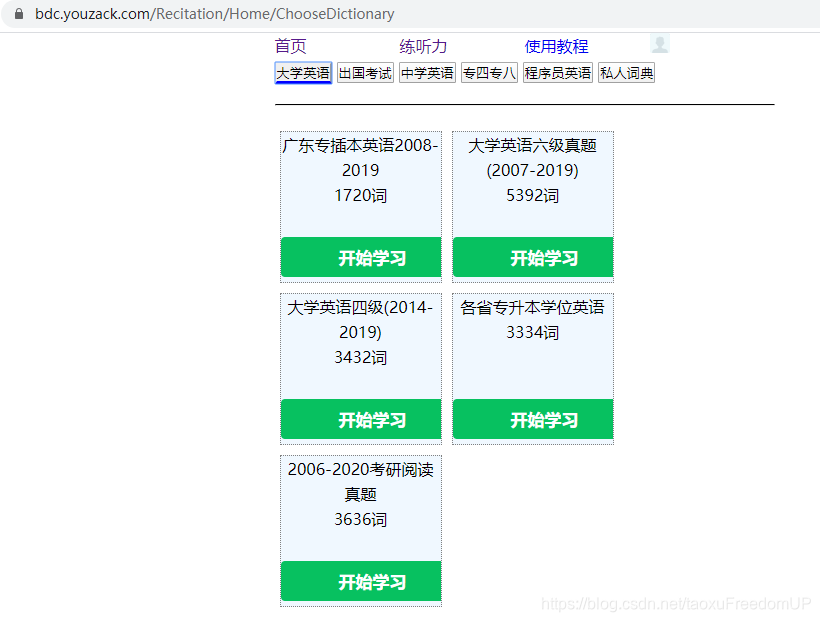Select the 出国考试 category tab

coord(365,73)
